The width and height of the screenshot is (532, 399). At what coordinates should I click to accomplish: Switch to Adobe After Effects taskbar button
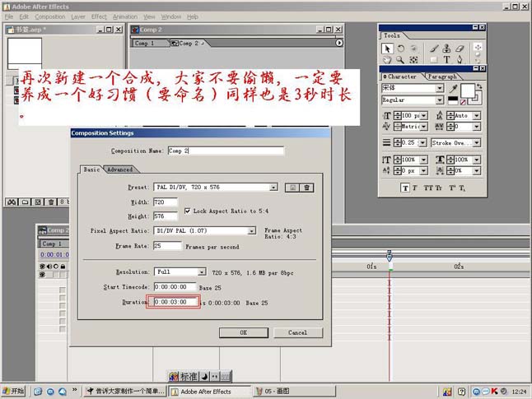coord(210,392)
